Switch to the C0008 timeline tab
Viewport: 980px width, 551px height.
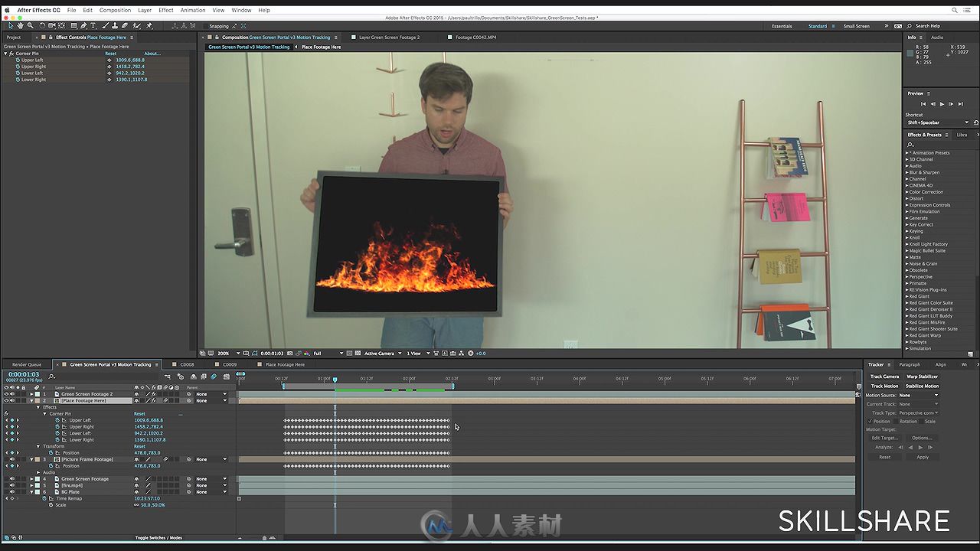coord(187,364)
